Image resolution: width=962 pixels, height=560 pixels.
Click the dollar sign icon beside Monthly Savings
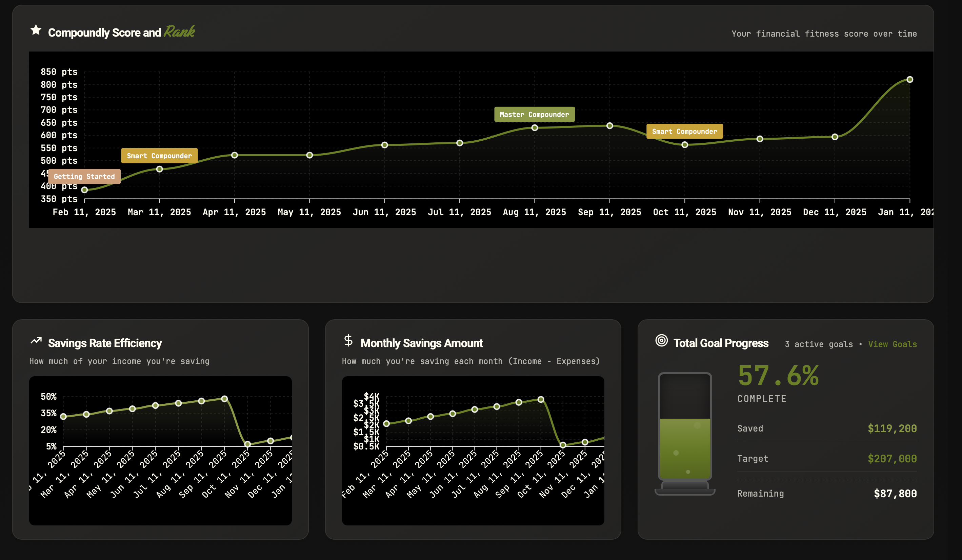tap(348, 340)
